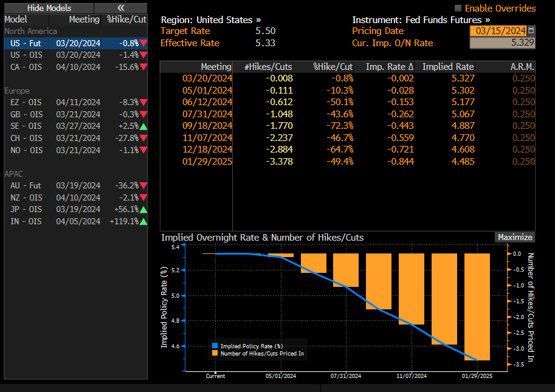Collapse the models panel with double-chevron icon
555x392 pixels.
[120, 8]
